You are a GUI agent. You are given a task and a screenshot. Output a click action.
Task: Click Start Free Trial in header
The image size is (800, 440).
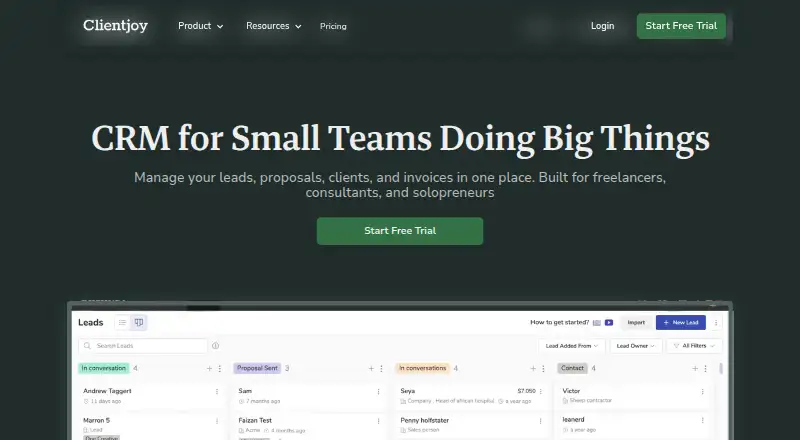click(681, 26)
